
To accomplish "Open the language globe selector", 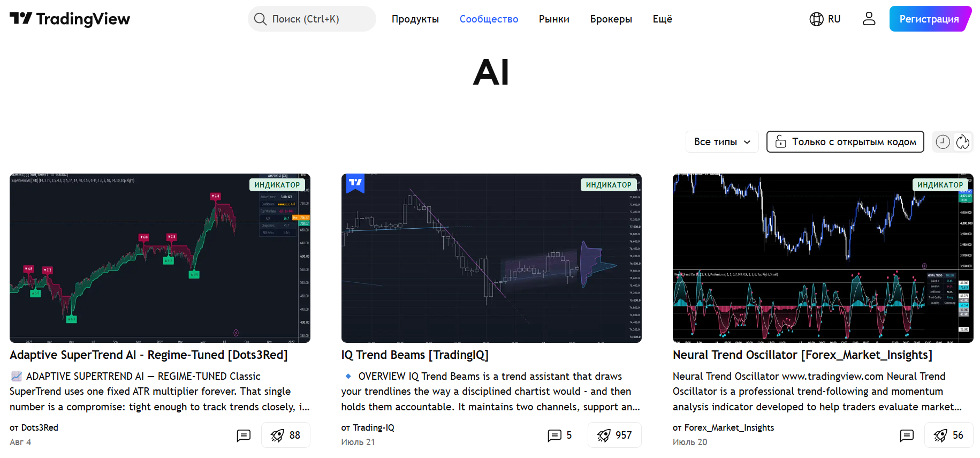I will point(825,19).
